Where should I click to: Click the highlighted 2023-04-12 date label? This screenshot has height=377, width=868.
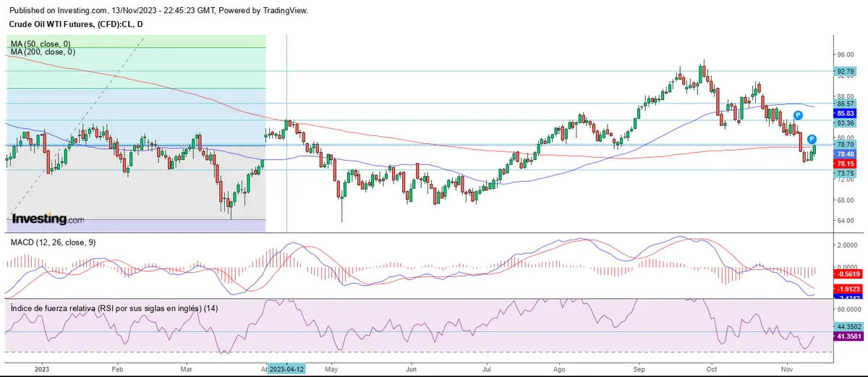(287, 368)
